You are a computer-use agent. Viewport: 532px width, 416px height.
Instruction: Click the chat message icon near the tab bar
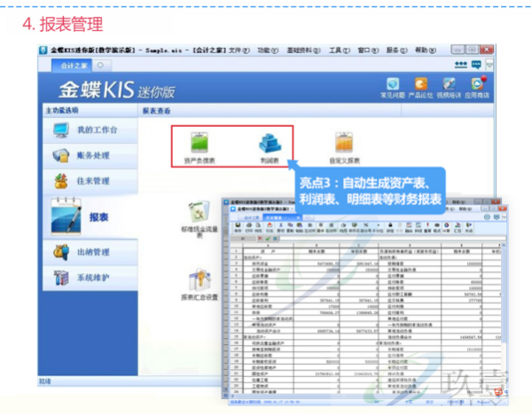click(x=476, y=65)
